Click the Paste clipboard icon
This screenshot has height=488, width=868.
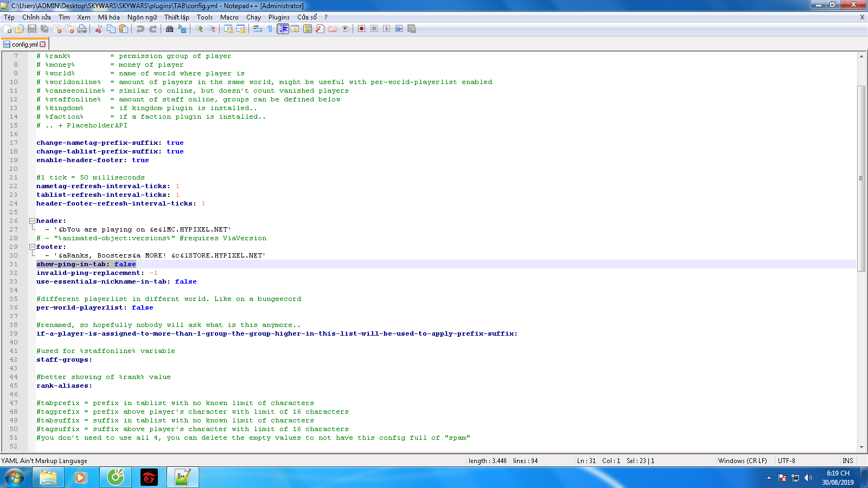point(124,29)
